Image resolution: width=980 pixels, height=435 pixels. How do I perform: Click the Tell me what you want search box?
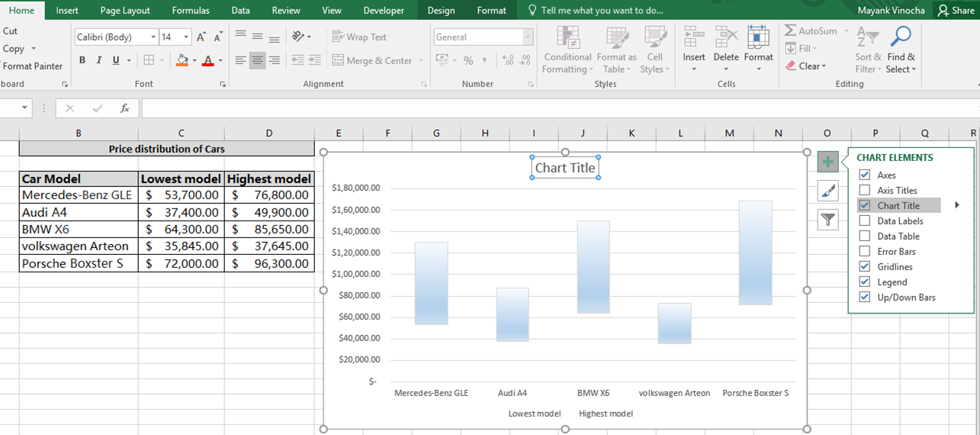(x=595, y=10)
